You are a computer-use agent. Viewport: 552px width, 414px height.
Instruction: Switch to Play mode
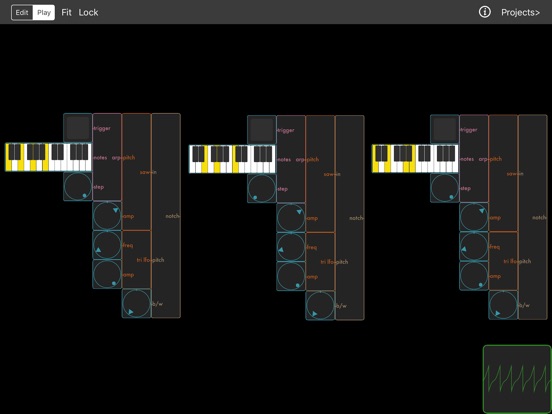tap(44, 13)
